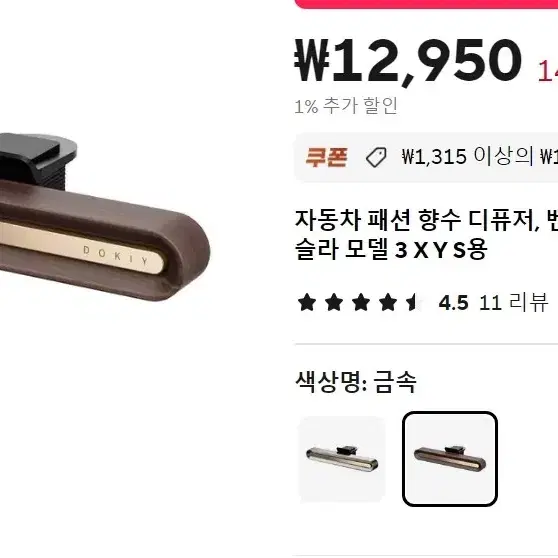
Task: Select the silver color variant thumbnail
Action: click(342, 459)
